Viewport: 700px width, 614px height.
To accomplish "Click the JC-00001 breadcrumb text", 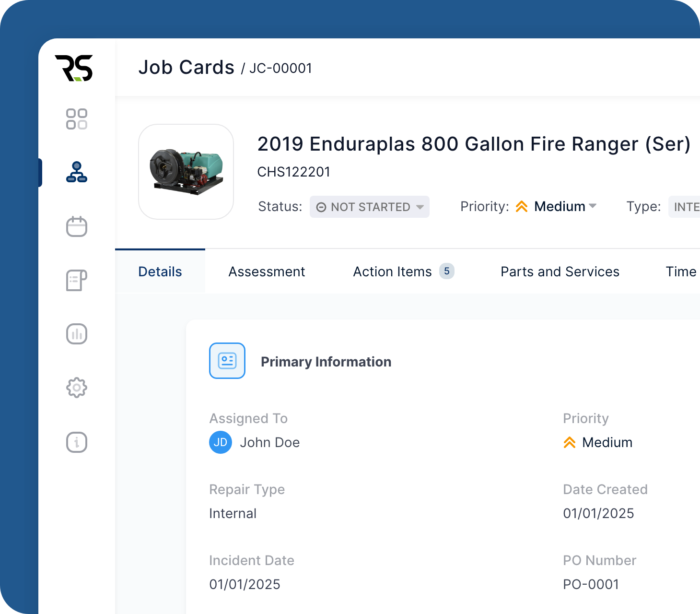I will 280,68.
